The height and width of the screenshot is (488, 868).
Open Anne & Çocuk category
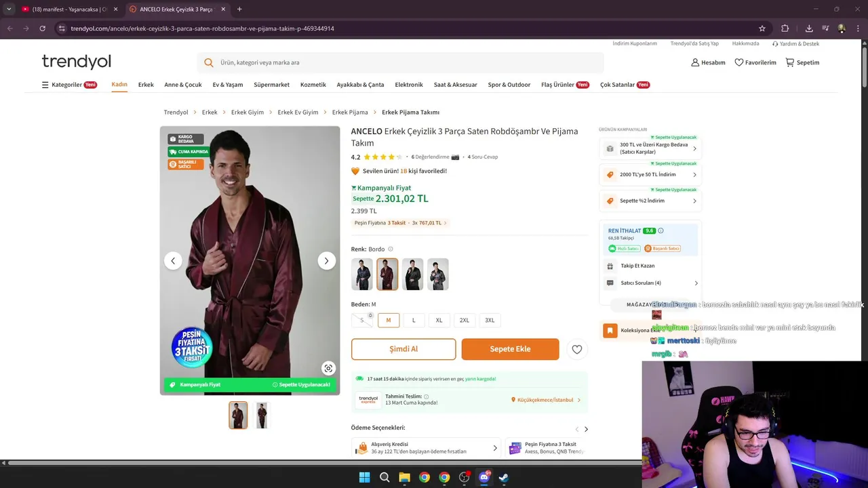[183, 85]
